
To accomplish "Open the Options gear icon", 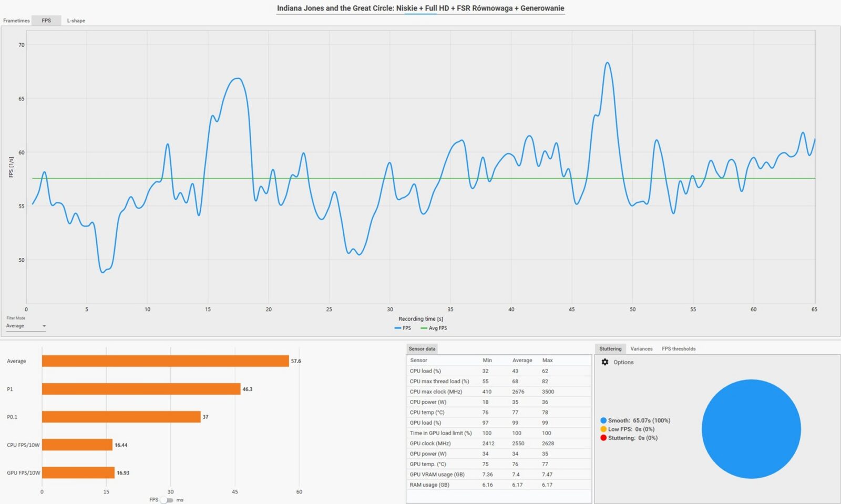I will coord(605,362).
